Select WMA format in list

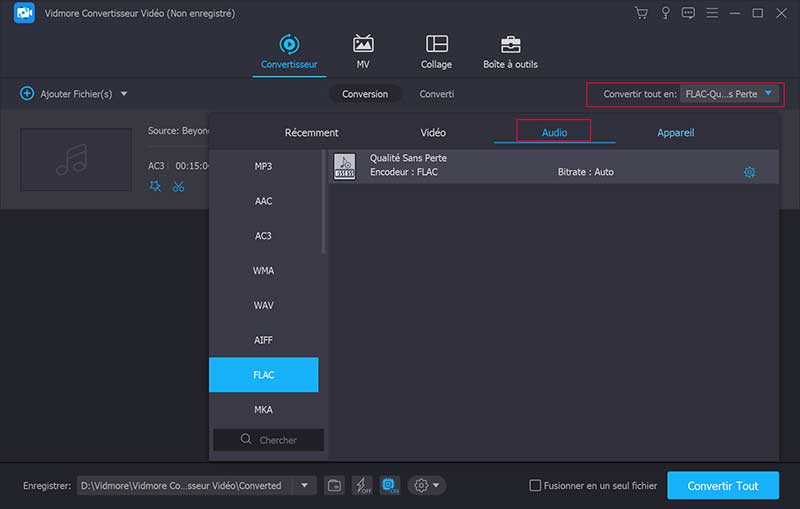(x=264, y=270)
